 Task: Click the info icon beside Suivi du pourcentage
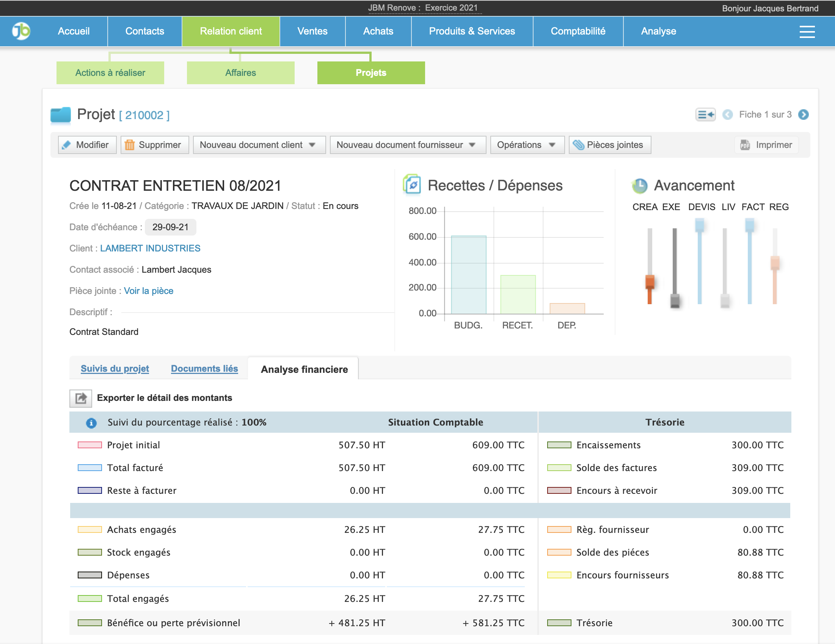91,423
